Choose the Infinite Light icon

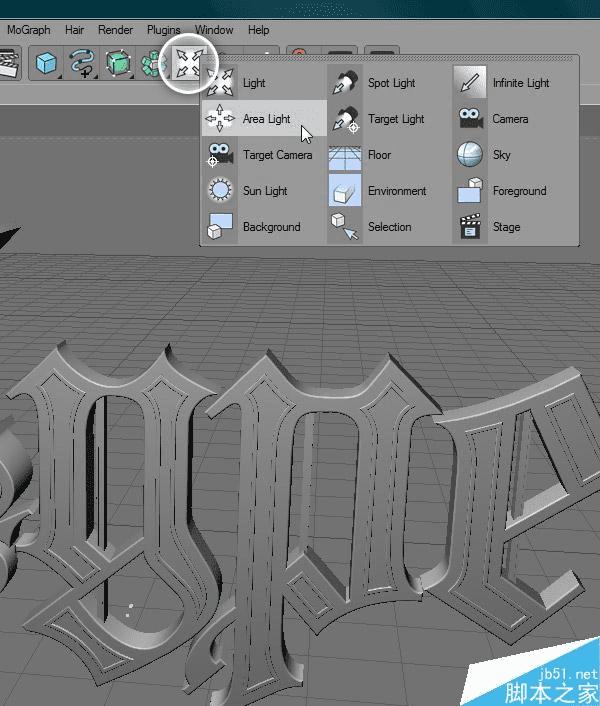470,82
